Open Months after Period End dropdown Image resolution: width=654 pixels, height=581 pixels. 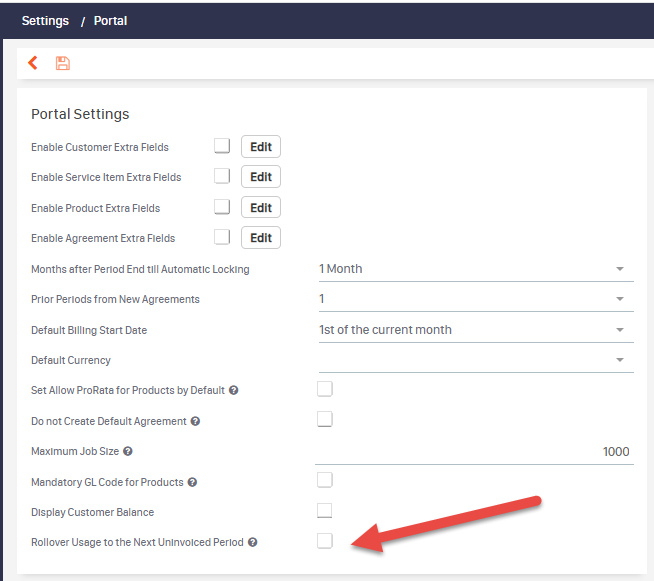pyautogui.click(x=476, y=269)
